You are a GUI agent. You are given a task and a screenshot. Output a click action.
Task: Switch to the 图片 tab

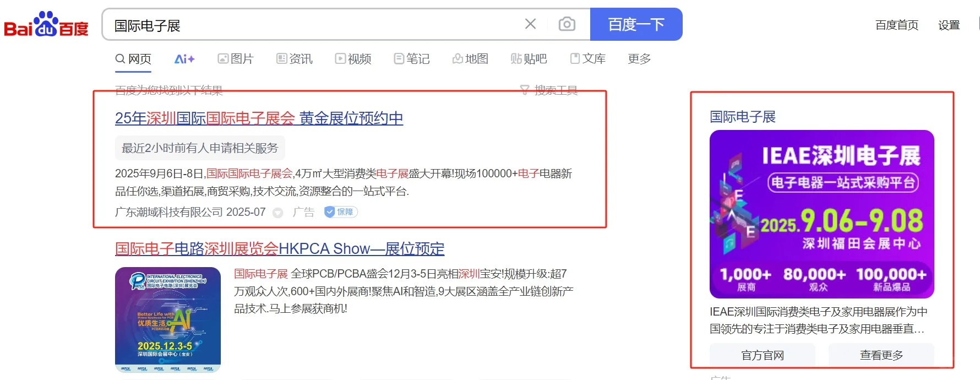[236, 59]
